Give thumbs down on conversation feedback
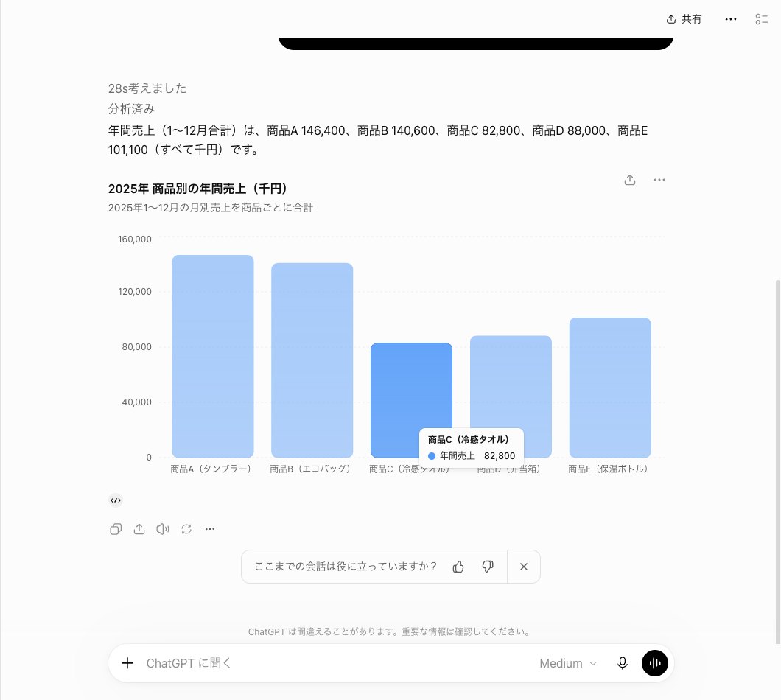The height and width of the screenshot is (700, 781). click(x=488, y=567)
